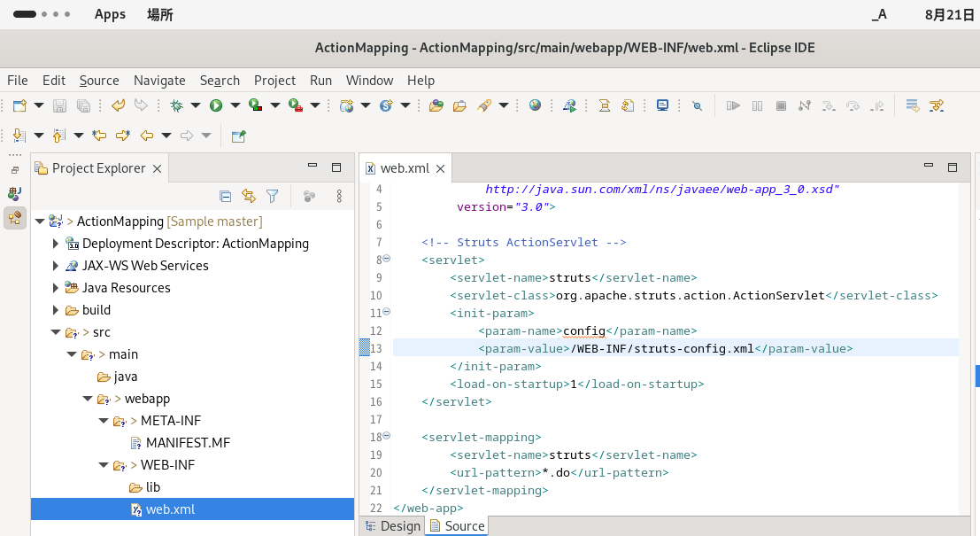Screen dimensions: 980x536
Task: Click the 8月21日 date in top bar
Action: point(949,14)
